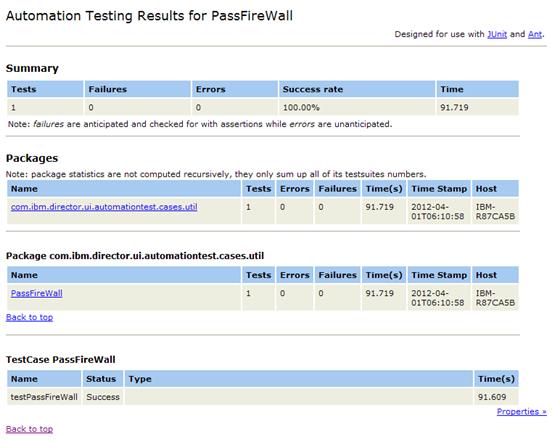Open the PassFireWall test suite link

[37, 293]
